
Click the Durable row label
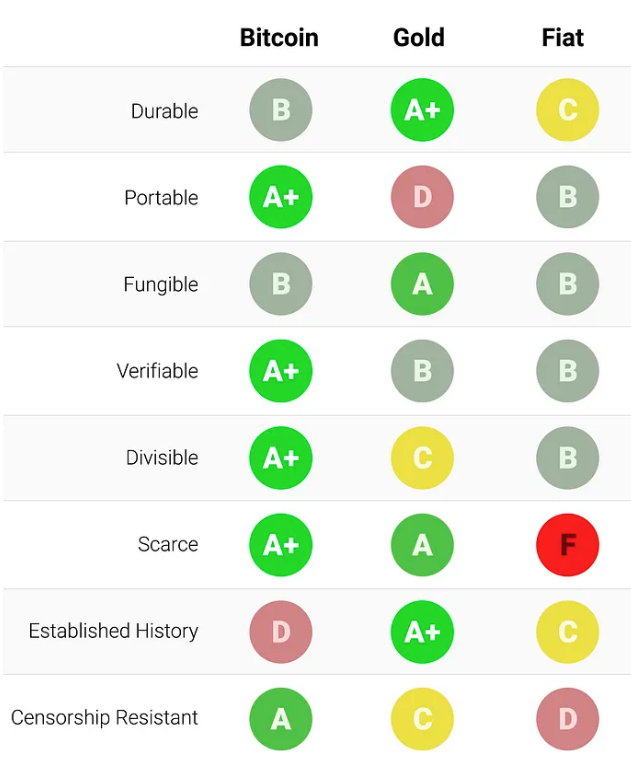[x=164, y=111]
